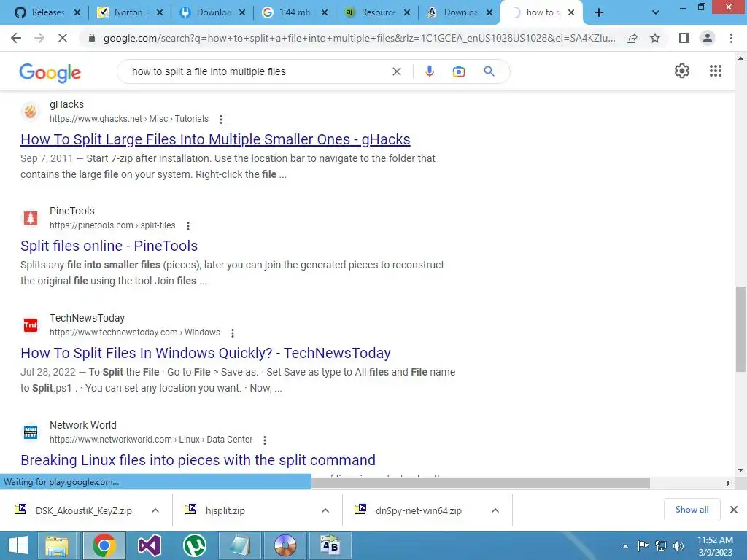Screen dimensions: 747x560
Task: Open a new browser tab
Action: [x=599, y=13]
